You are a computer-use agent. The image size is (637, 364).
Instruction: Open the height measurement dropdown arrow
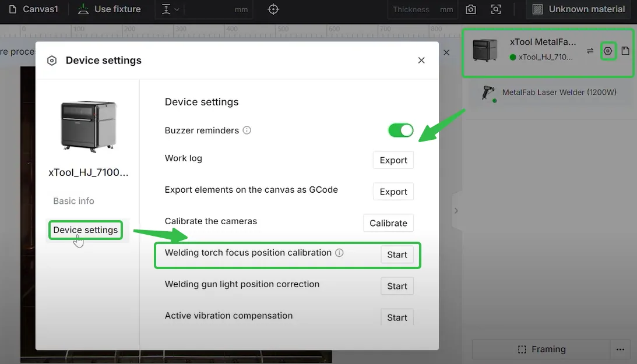tap(177, 9)
